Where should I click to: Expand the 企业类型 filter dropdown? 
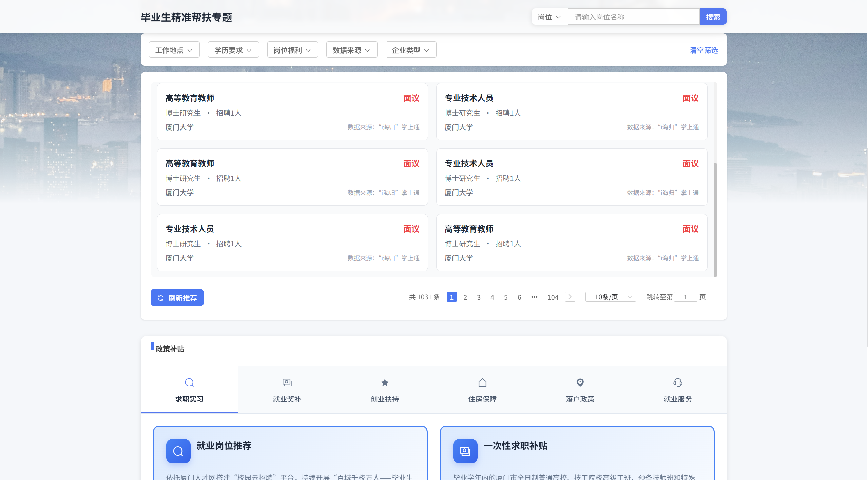click(411, 50)
